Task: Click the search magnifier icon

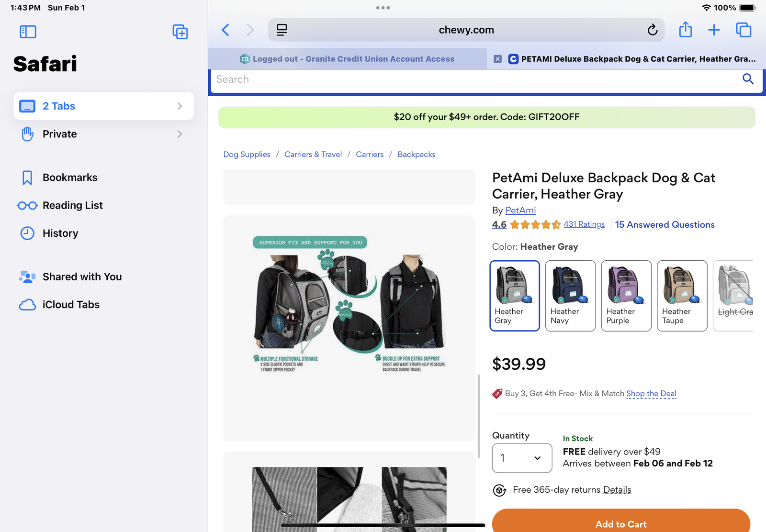Action: (748, 79)
